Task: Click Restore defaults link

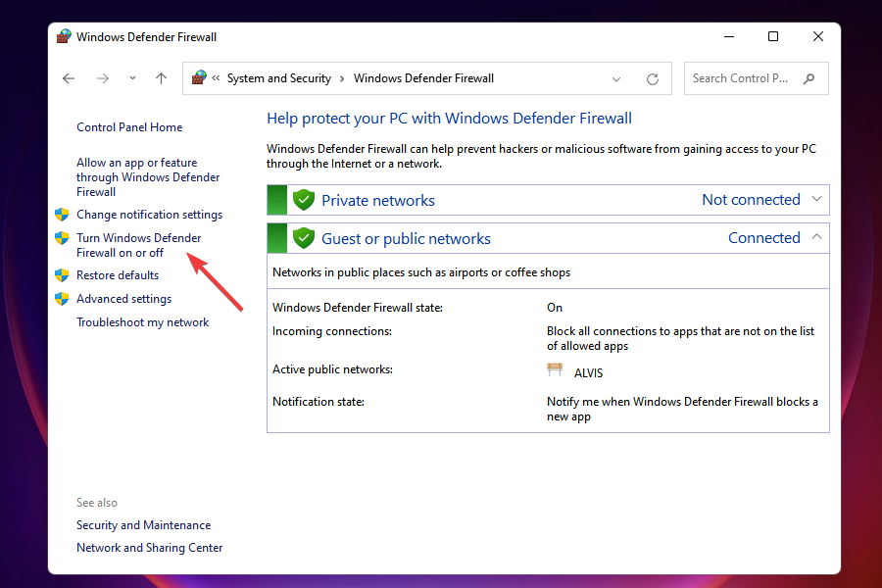Action: [x=118, y=275]
